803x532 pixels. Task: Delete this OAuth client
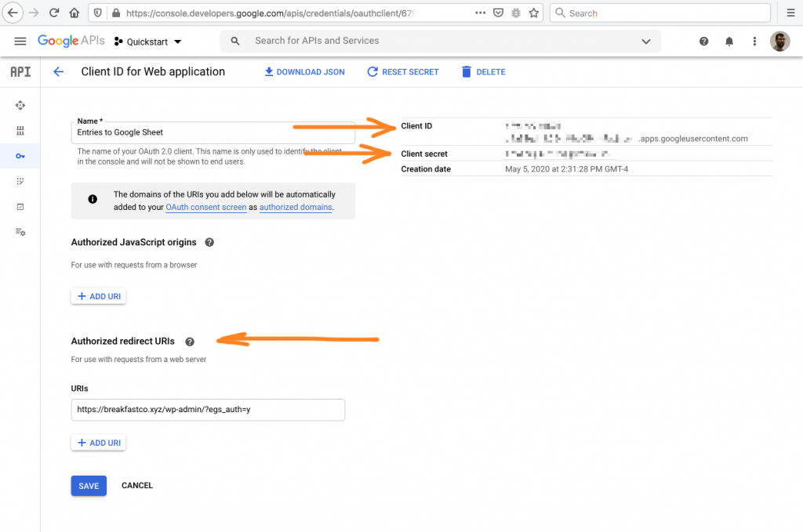(483, 72)
